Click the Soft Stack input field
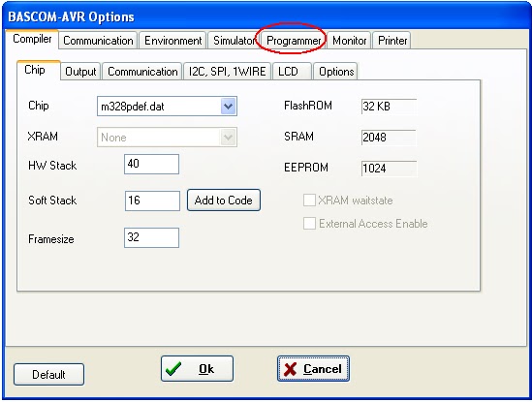Image resolution: width=532 pixels, height=402 pixels. [152, 201]
